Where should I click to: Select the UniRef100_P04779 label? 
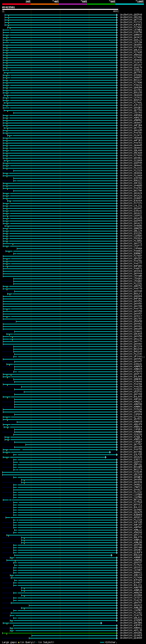click(x=131, y=289)
